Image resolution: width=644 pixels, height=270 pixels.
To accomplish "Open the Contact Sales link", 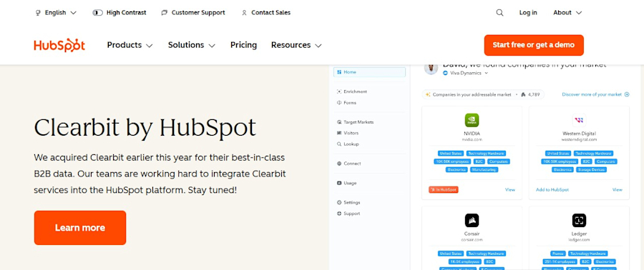I will 265,13.
